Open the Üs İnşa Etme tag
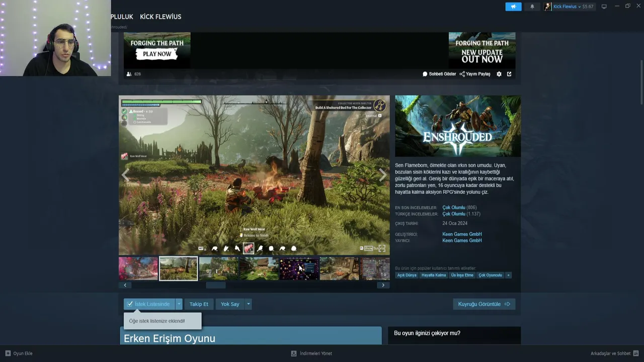Image resolution: width=644 pixels, height=362 pixels. coord(462,275)
